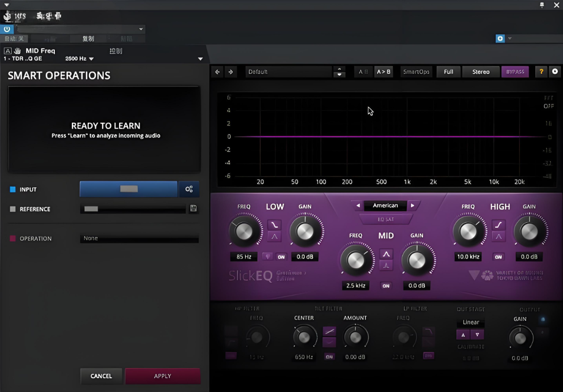Viewport: 563px width, 392px height.
Task: Click the LOW band headphone audition icon
Action: pyautogui.click(x=267, y=257)
